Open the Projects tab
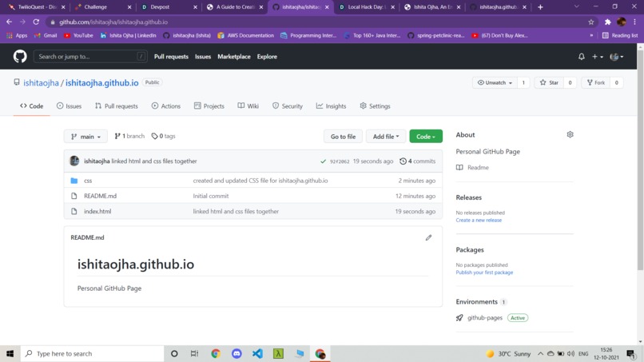This screenshot has height=362, width=644. [x=209, y=106]
